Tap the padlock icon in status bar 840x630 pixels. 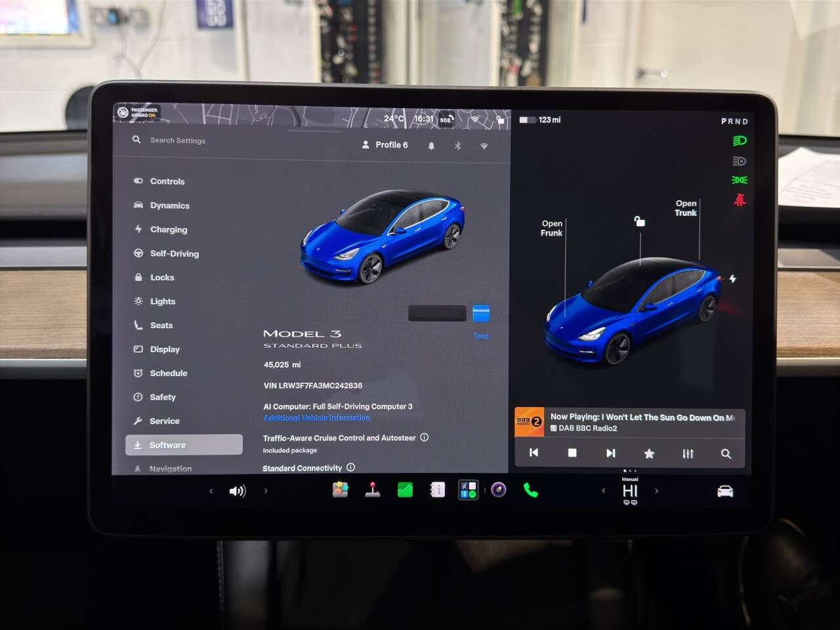click(x=500, y=119)
